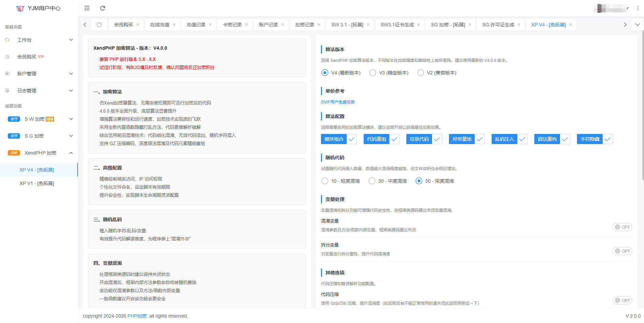Open the SG 许可证生成 tab
This screenshot has width=644, height=323.
tap(498, 25)
